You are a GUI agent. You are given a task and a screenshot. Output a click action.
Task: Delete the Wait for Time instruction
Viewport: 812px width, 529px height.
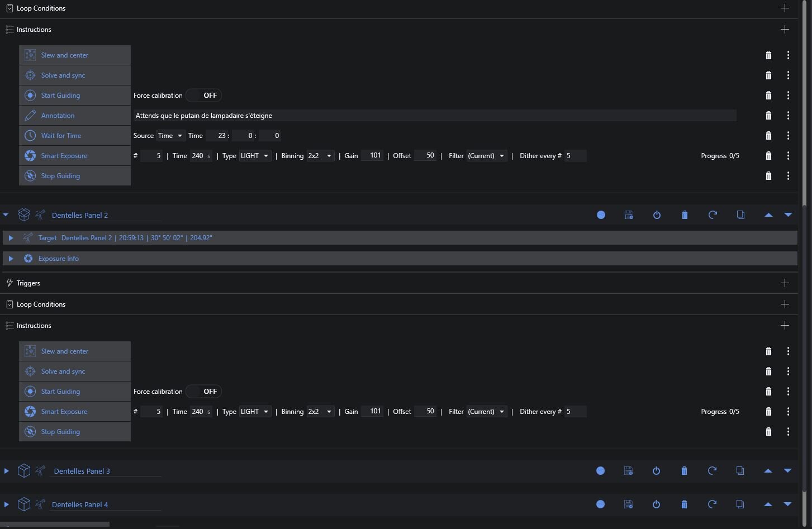click(768, 136)
